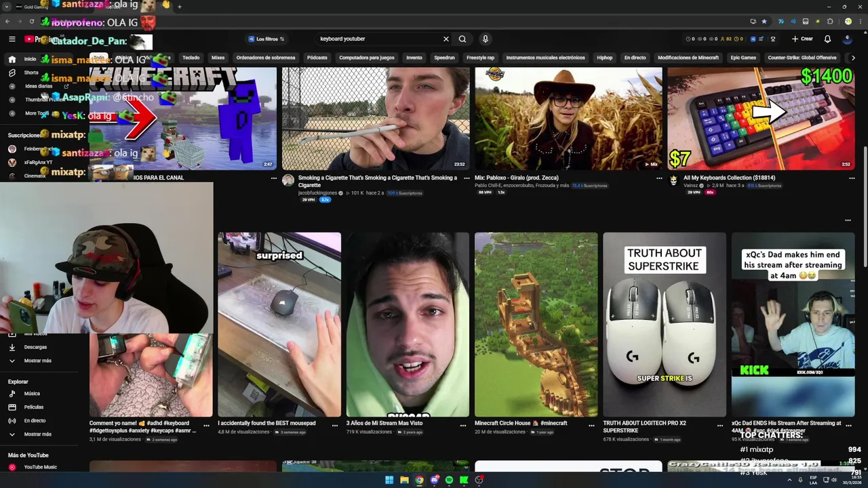Viewport: 868px width, 488px height.
Task: Open File Explorer from taskbar
Action: (404, 480)
